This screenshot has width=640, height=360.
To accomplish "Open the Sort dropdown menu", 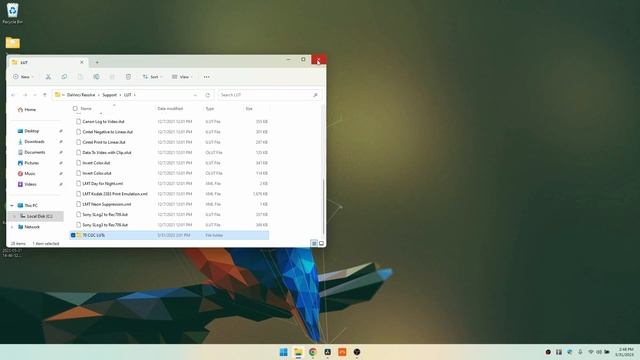I will tap(152, 77).
